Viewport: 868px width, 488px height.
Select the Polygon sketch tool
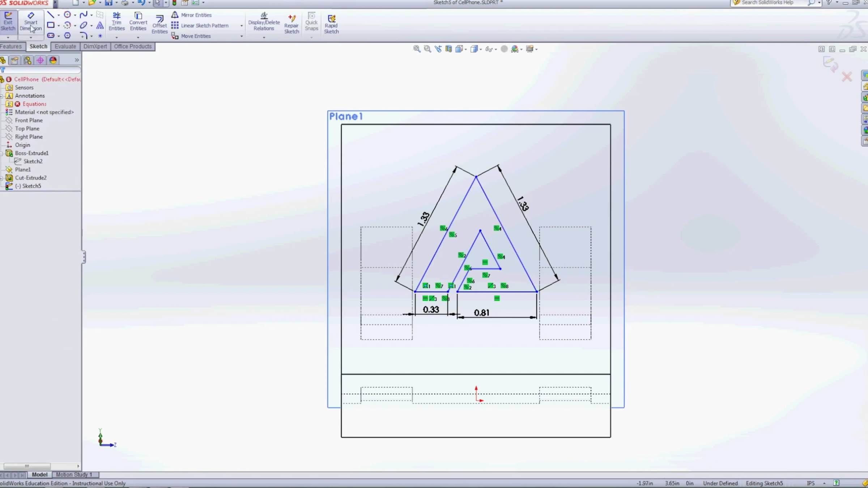67,36
